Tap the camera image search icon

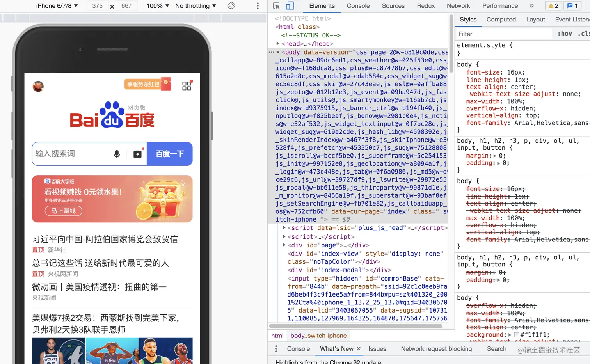coord(138,154)
